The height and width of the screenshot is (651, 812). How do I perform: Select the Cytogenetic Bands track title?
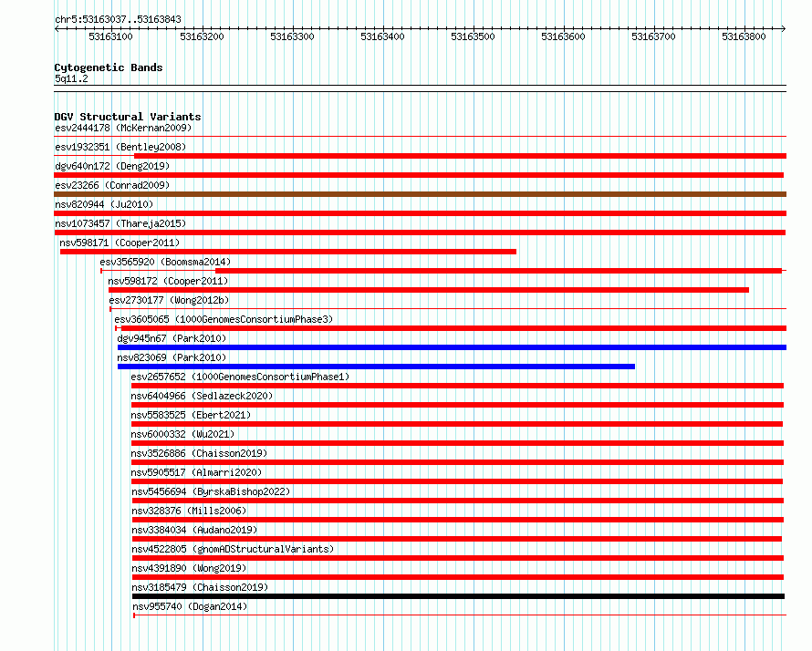point(109,67)
